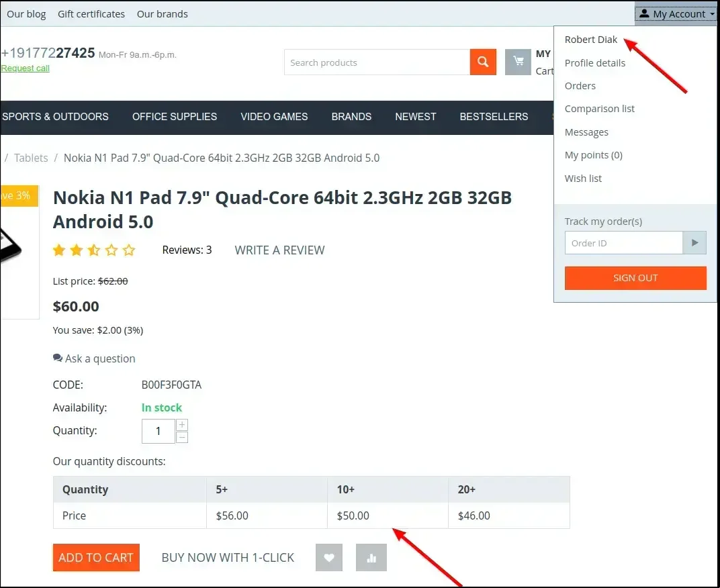Viewport: 720px width, 588px height.
Task: Focus the Order ID tracking field
Action: [623, 243]
